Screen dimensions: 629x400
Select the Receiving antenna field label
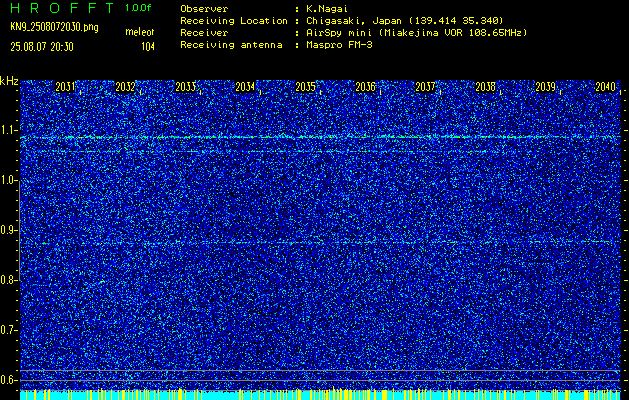click(x=231, y=45)
